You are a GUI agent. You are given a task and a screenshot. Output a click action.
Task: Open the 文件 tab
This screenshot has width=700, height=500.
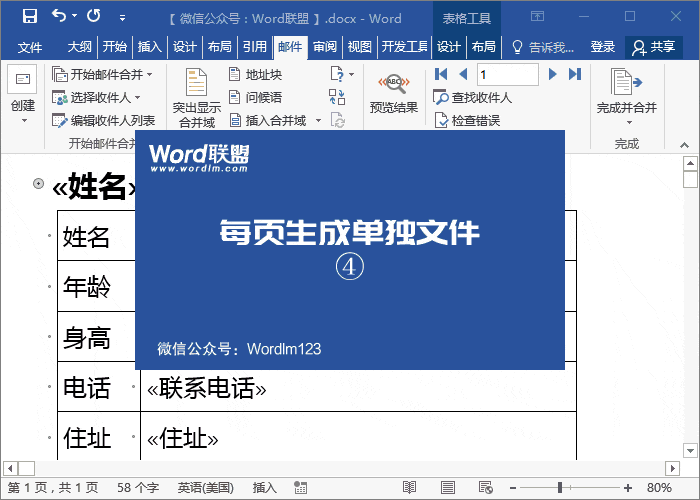30,46
